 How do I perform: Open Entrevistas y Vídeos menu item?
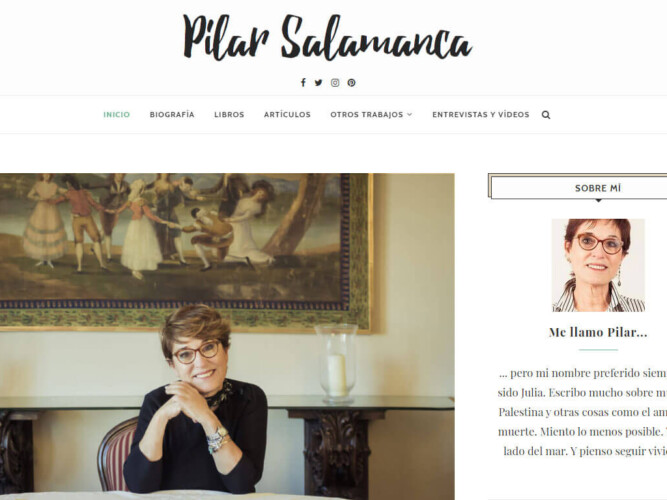pyautogui.click(x=481, y=114)
